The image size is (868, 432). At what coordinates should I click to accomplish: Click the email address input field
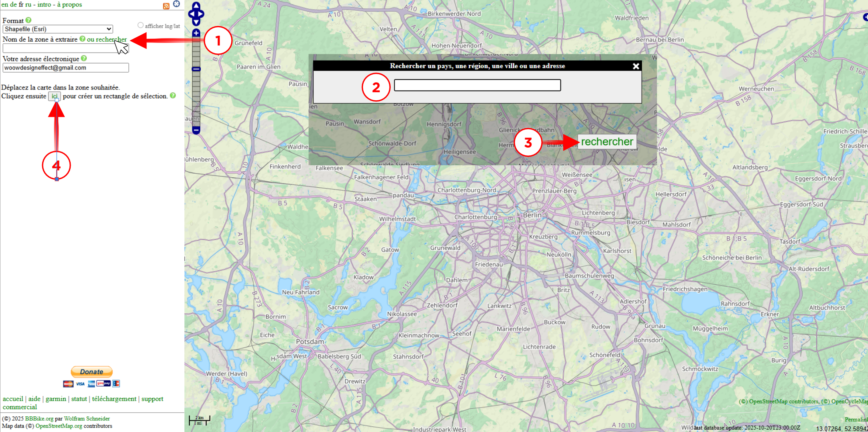[65, 68]
